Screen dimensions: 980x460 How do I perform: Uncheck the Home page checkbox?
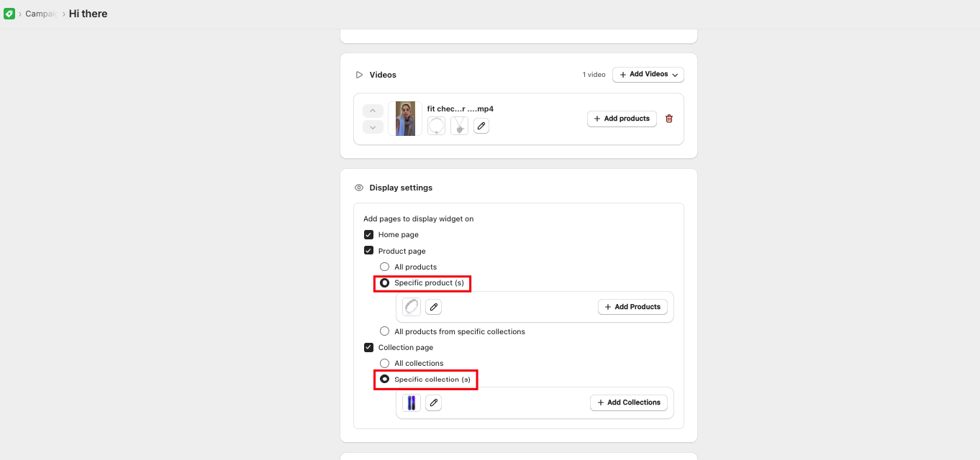coord(368,234)
